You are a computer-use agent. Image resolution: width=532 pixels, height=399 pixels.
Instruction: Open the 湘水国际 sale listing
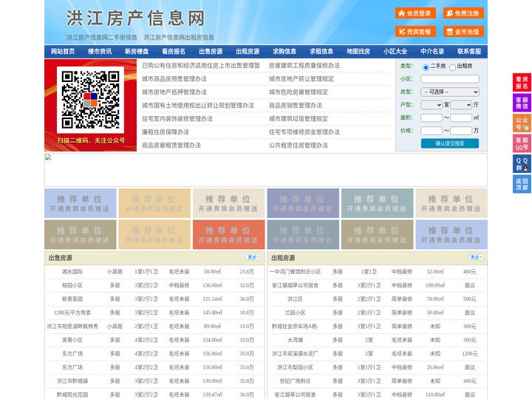(x=72, y=271)
